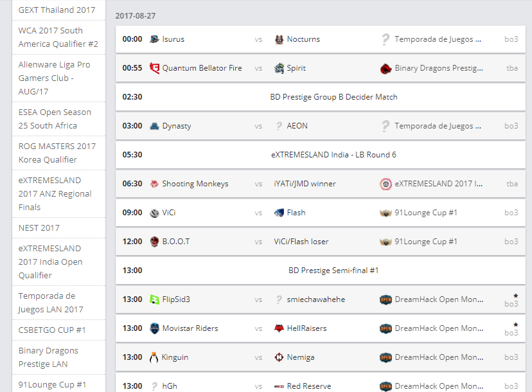Select GEXT Thailand 2017 in sidebar

pos(57,10)
